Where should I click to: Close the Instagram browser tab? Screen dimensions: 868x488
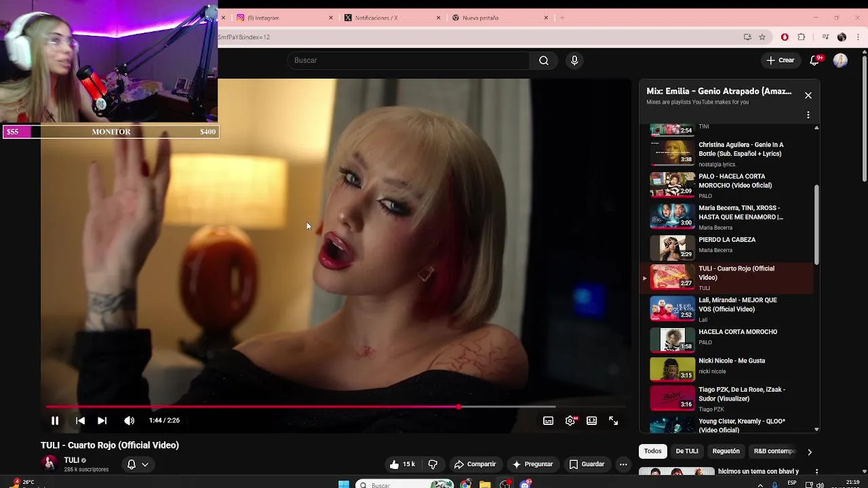(331, 18)
